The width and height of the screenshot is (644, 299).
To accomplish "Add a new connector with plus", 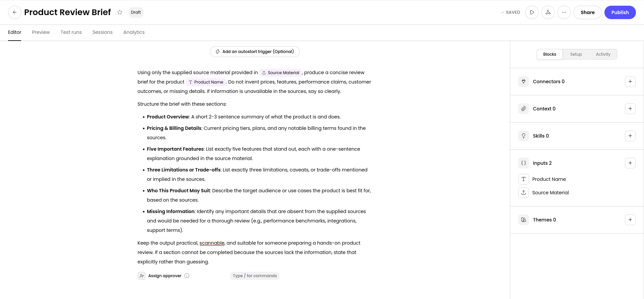I will click(x=630, y=82).
